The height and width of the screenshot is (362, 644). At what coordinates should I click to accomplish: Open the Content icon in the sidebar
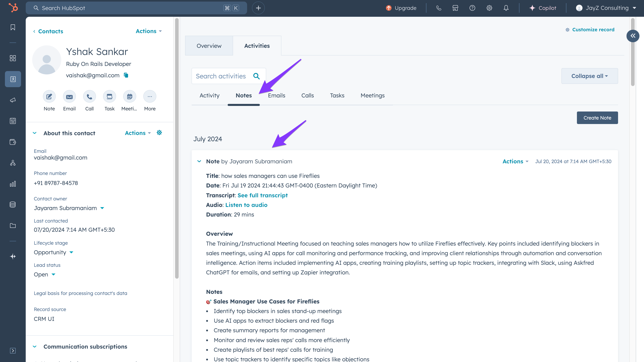(13, 121)
